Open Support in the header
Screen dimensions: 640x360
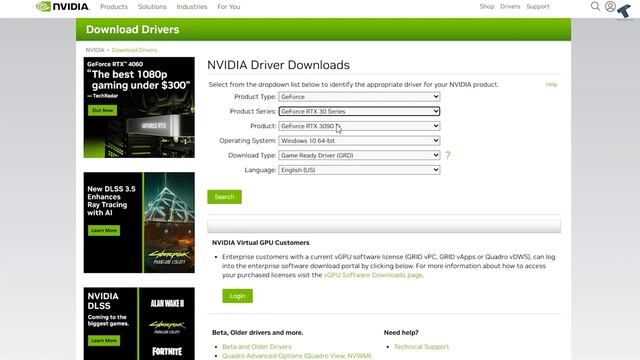click(x=538, y=7)
